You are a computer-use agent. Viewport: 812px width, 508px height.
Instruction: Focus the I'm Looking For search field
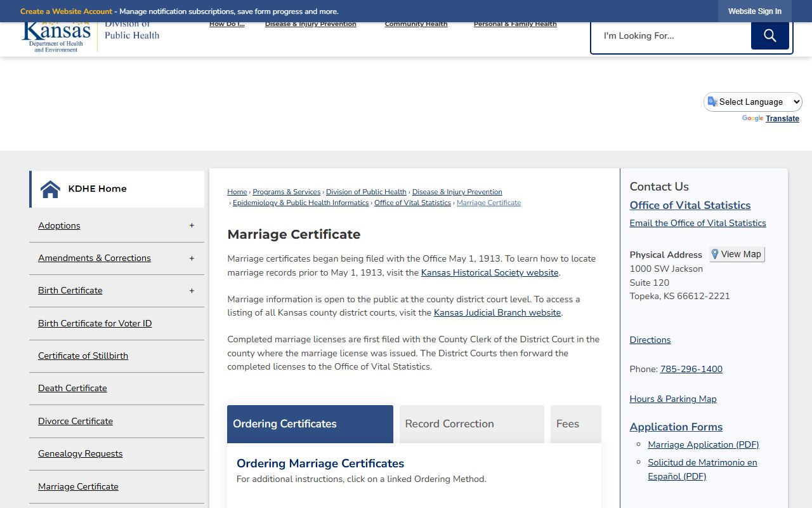click(x=671, y=36)
